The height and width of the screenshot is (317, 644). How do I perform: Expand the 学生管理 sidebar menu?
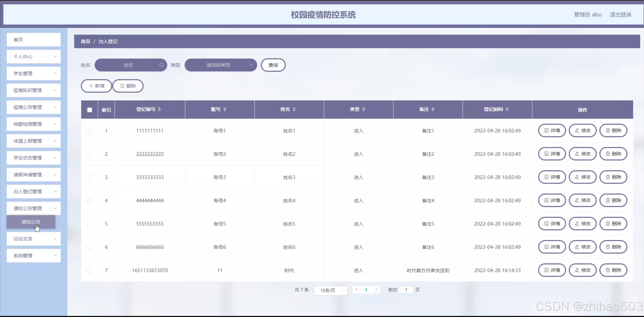(34, 74)
